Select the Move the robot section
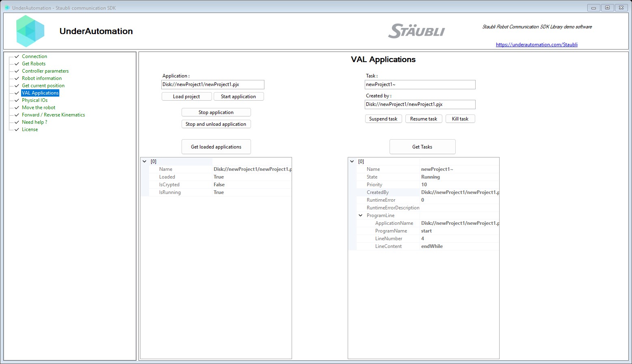 pyautogui.click(x=39, y=107)
